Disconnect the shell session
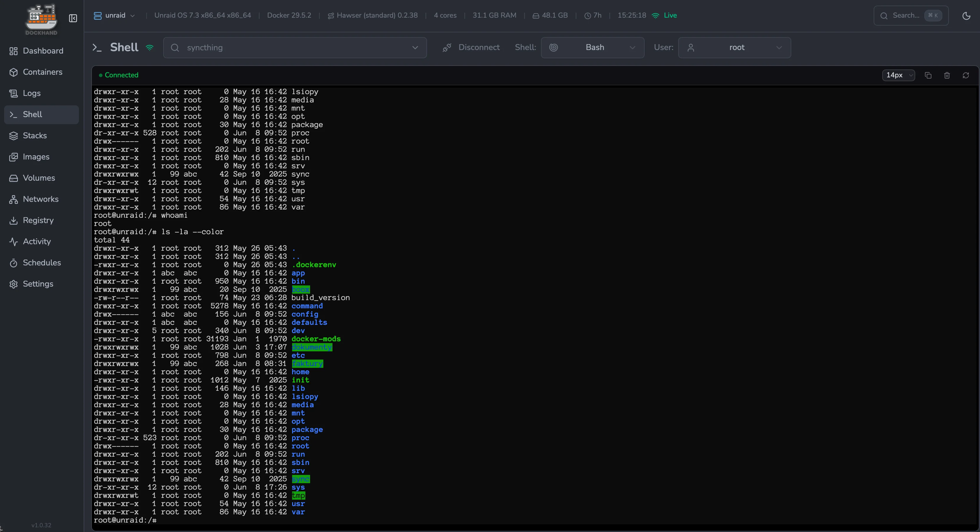980x532 pixels. point(471,48)
